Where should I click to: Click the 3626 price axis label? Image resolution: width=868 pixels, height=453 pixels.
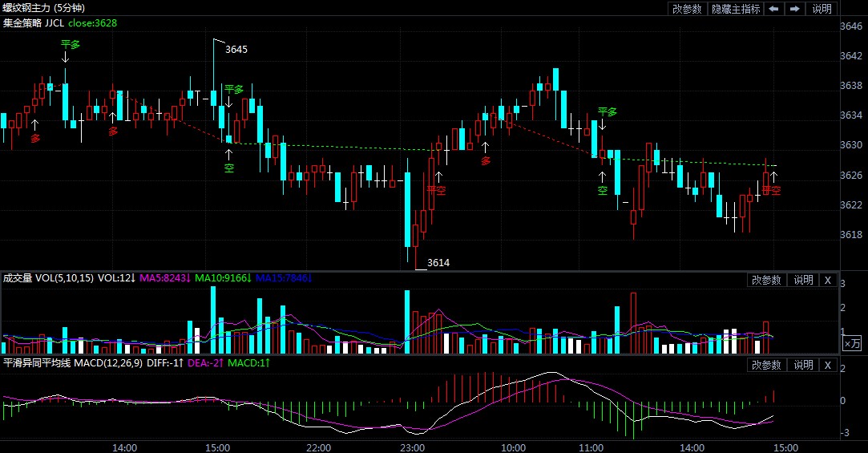851,176
